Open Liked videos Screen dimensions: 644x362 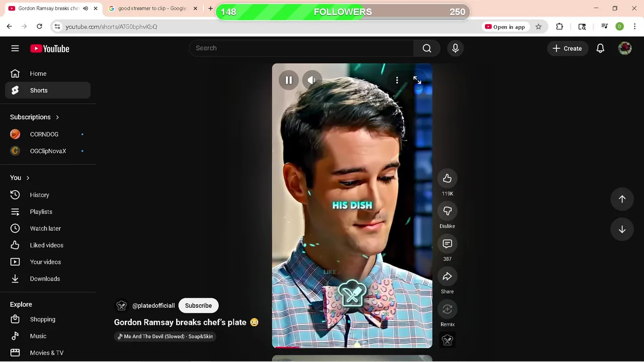tap(48, 245)
